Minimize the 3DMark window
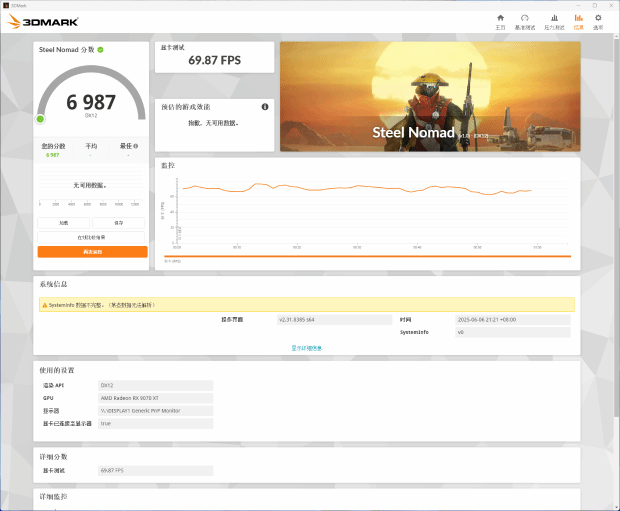This screenshot has width=620, height=511. click(578, 6)
